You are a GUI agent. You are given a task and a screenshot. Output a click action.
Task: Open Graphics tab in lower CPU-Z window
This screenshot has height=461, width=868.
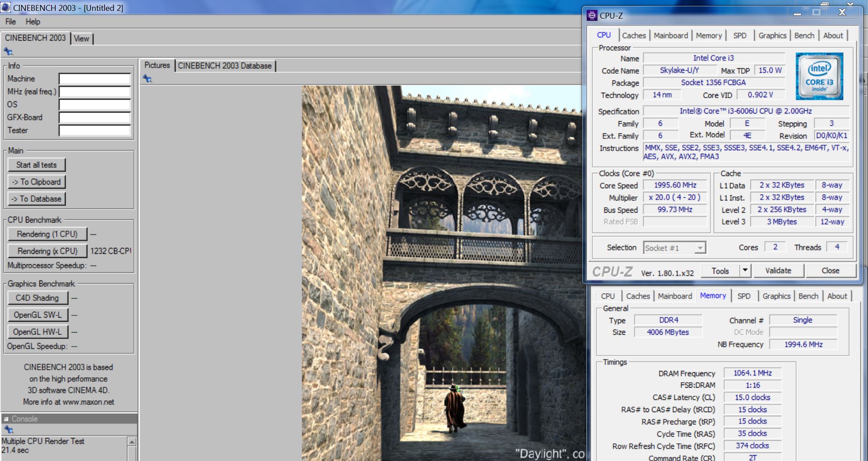[x=777, y=296]
